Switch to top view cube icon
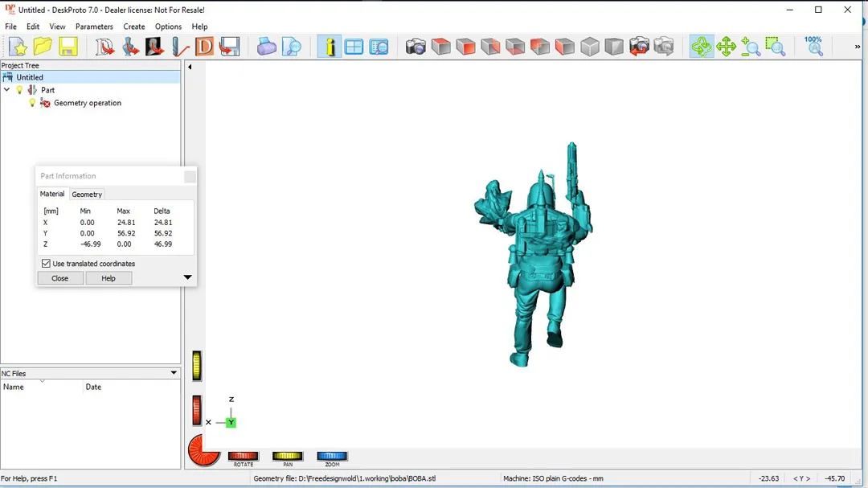Screen dimensions: 868x488 click(440, 47)
